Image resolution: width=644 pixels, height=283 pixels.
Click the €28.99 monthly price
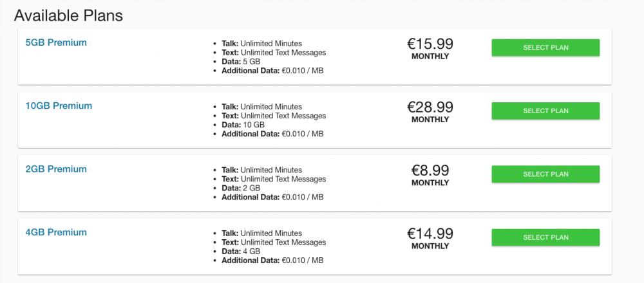[430, 107]
